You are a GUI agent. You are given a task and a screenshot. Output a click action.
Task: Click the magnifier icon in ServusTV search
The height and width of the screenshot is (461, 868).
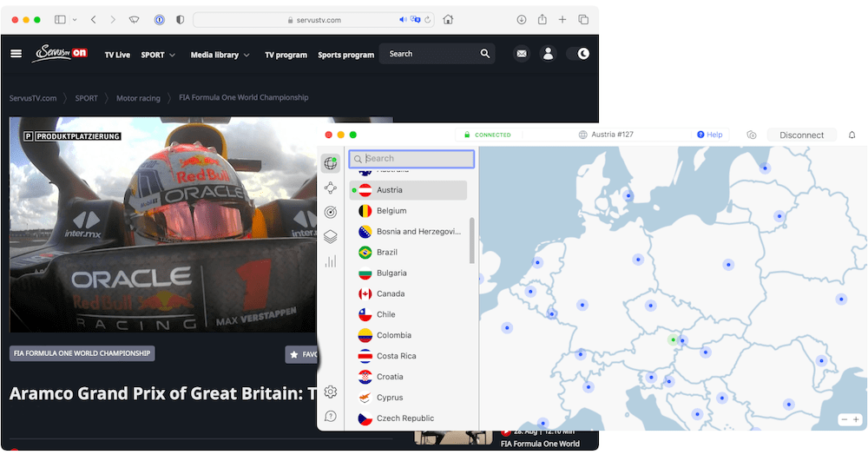[485, 54]
